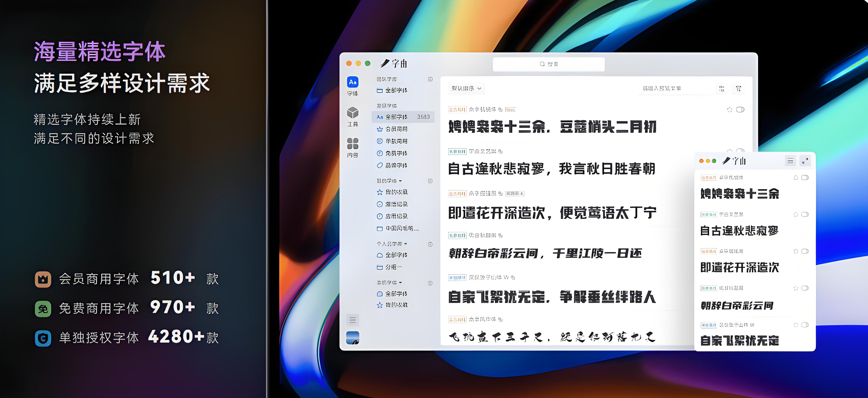Image resolution: width=868 pixels, height=398 pixels.
Task: Click blue license tag above 自家飞絮犹无定 in main window
Action: point(457,277)
